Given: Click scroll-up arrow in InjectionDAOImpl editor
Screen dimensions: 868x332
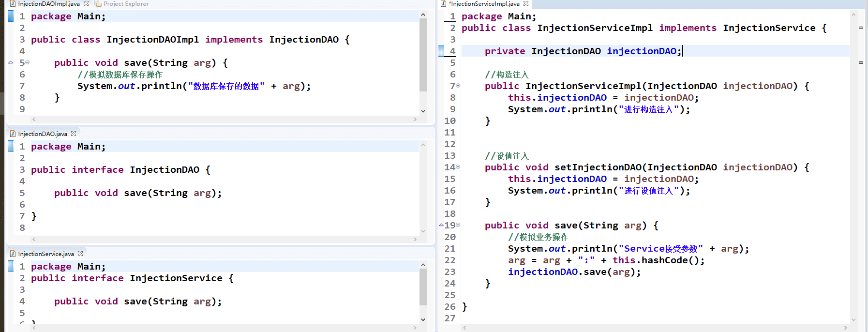Looking at the screenshot, I should (x=423, y=15).
